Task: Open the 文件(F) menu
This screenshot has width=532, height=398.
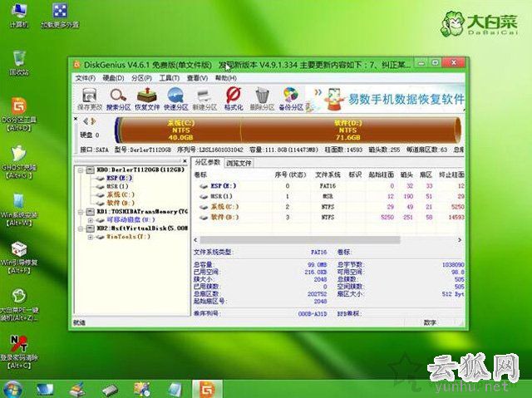Action: pyautogui.click(x=85, y=78)
